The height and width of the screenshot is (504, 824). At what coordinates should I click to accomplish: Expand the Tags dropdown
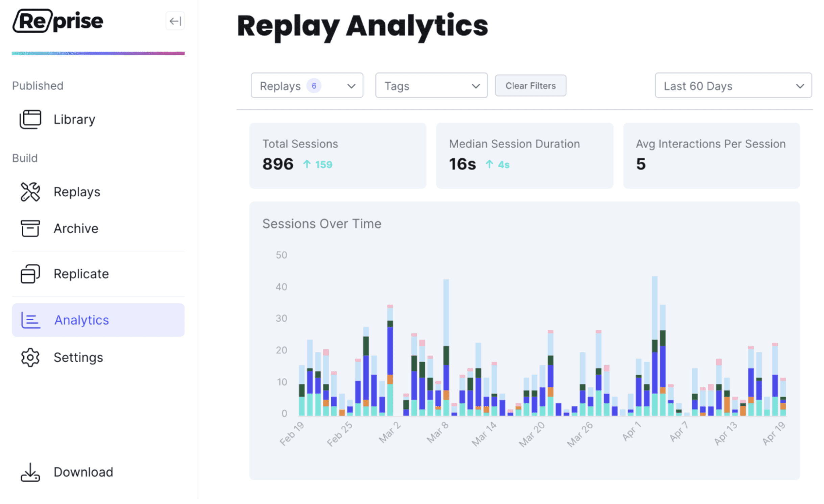pos(431,86)
